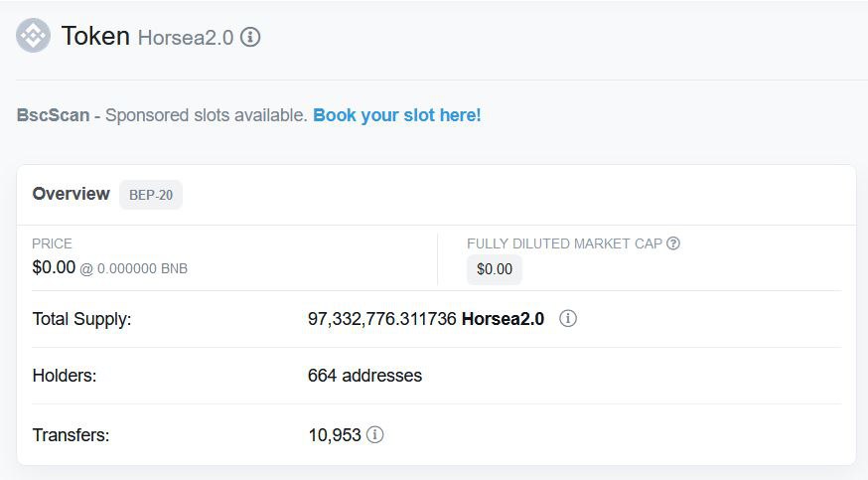Image resolution: width=868 pixels, height=480 pixels.
Task: Select the total supply value 97,332,776.311736
Action: [x=382, y=319]
